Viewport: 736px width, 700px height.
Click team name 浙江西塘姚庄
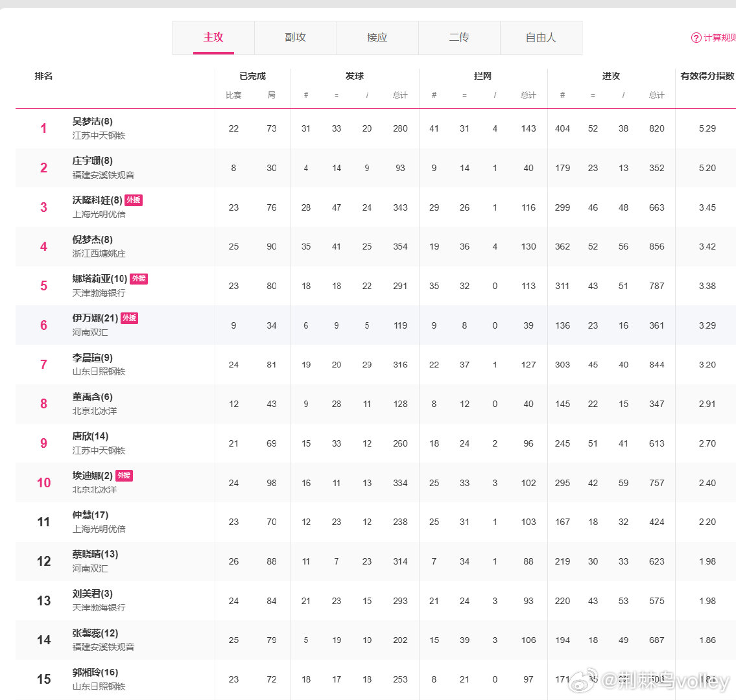tap(99, 253)
